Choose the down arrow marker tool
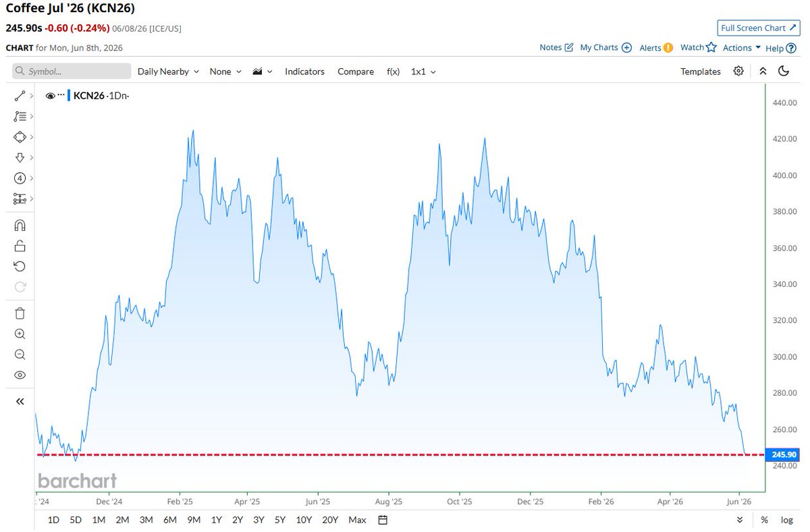810x532 pixels. coord(20,157)
